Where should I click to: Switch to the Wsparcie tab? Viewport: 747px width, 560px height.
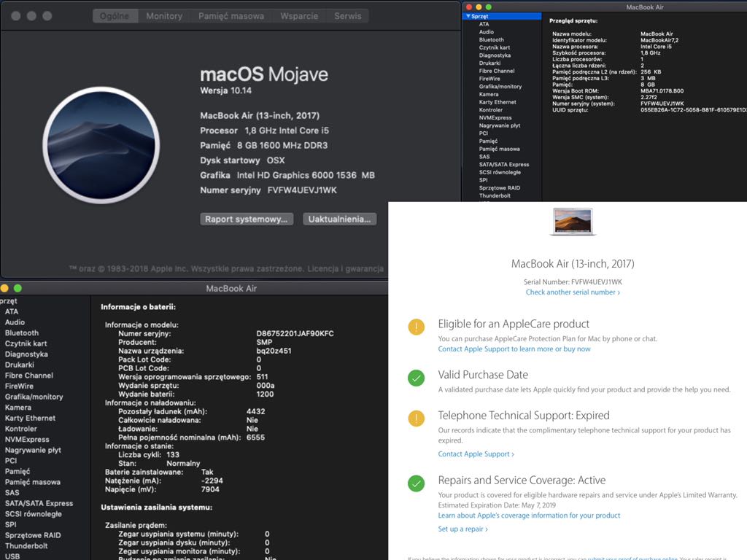[299, 16]
